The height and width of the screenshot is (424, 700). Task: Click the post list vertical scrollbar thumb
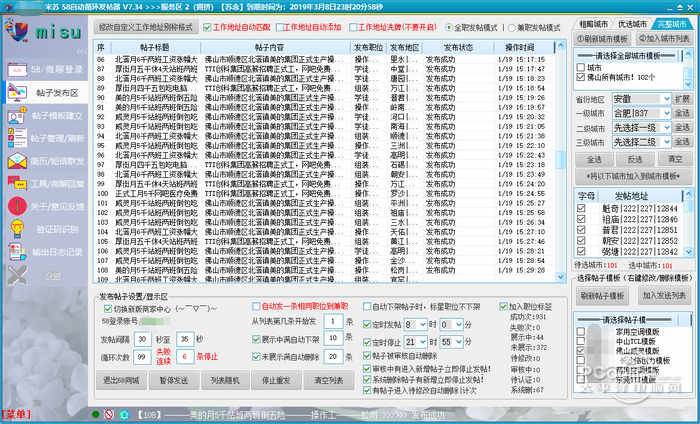pyautogui.click(x=561, y=160)
